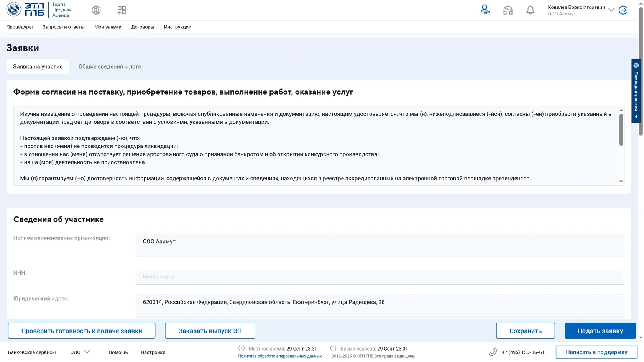Viewport: 644px width, 362px height.
Task: Click the Сохранить button
Action: (526, 331)
